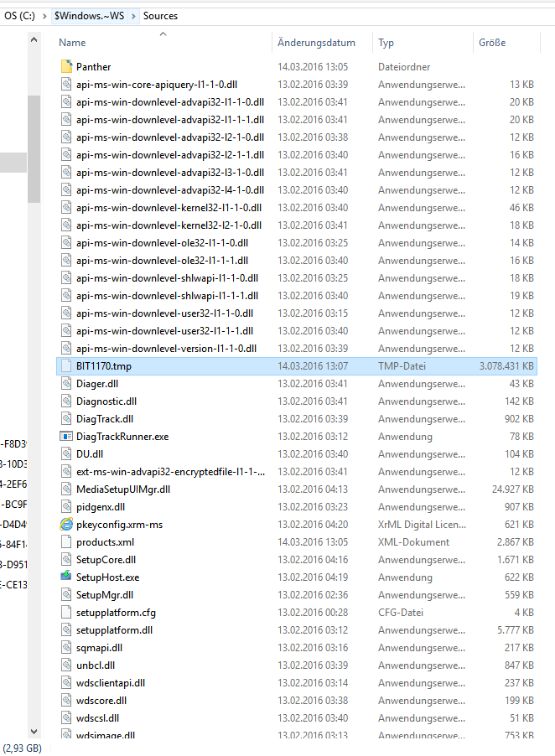This screenshot has width=555, height=756.
Task: Sort by the Änderungsdatum column header
Action: (316, 43)
